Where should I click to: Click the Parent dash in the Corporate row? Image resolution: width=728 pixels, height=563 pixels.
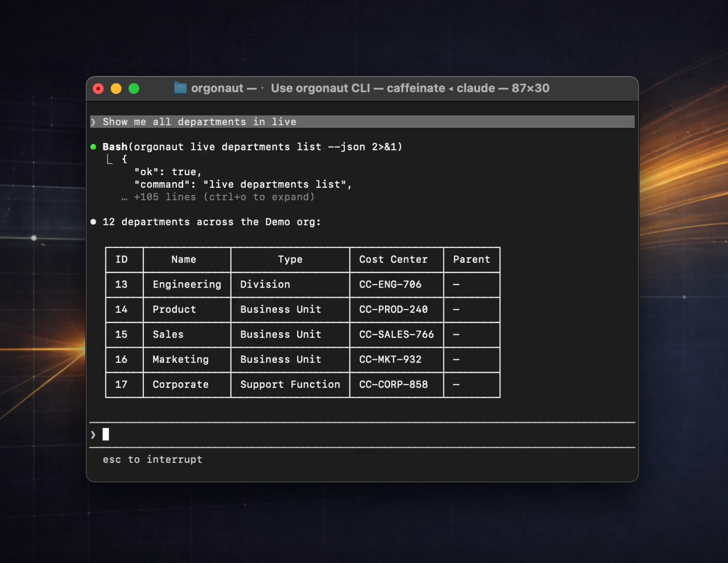coord(456,384)
